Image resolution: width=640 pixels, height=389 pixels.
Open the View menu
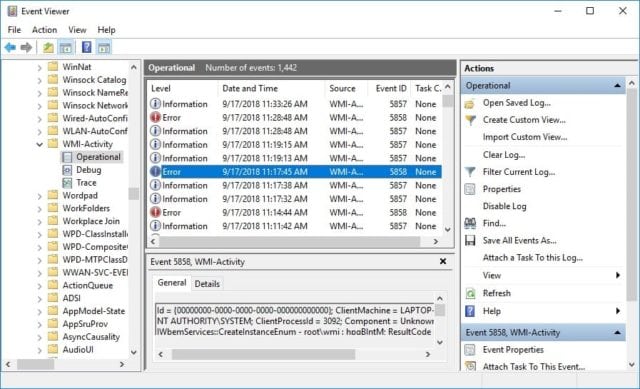(77, 30)
